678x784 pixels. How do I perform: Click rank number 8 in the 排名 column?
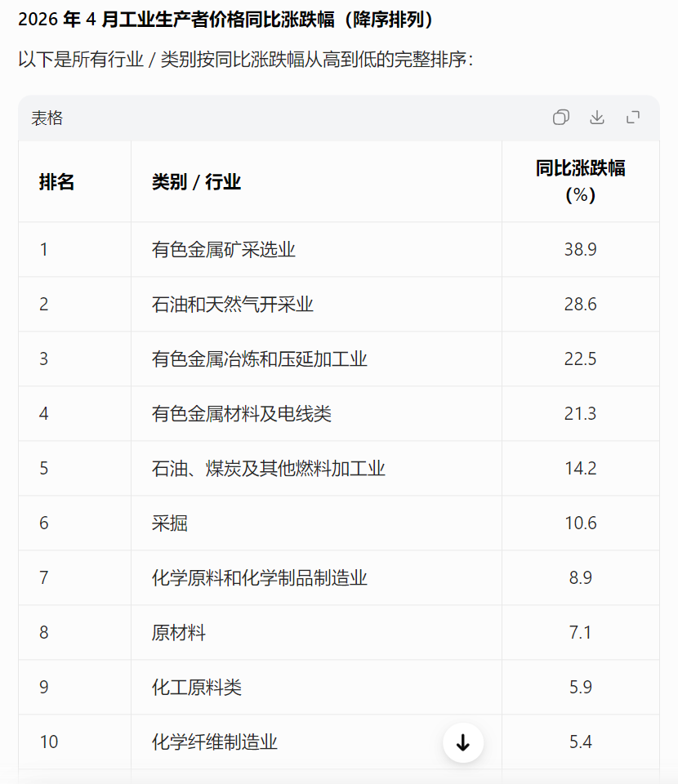click(x=44, y=632)
